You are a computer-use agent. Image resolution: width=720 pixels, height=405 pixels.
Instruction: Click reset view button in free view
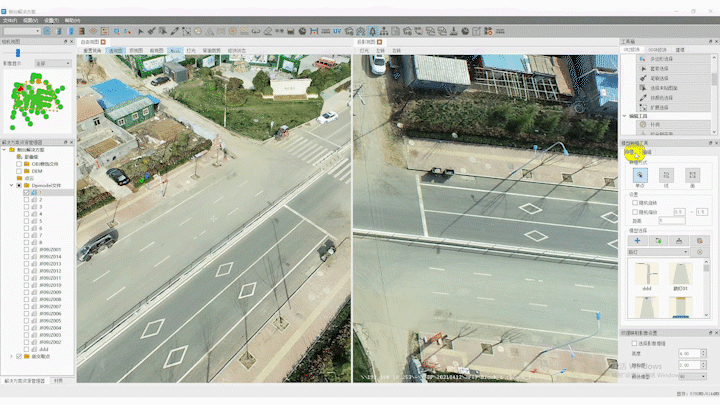pyautogui.click(x=92, y=51)
